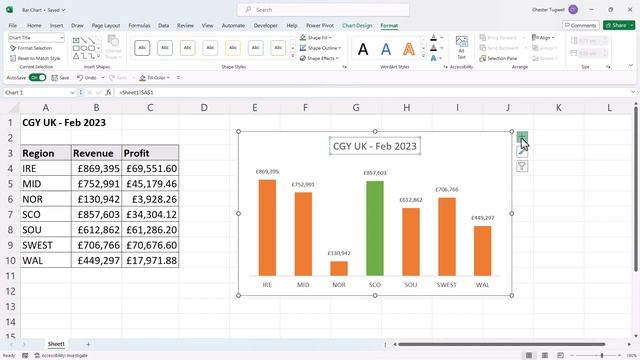The image size is (640, 360).
Task: Expand the Shape Effects dropdown
Action: 338,58
